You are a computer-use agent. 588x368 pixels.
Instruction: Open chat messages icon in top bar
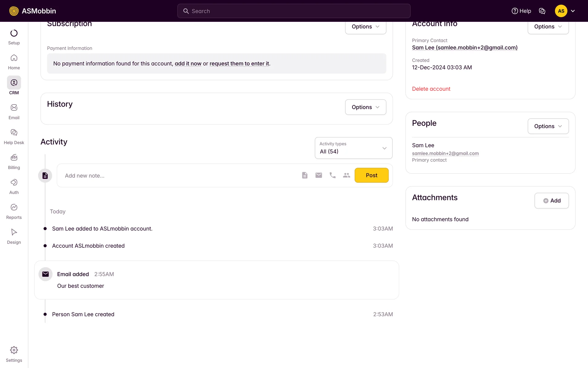pyautogui.click(x=542, y=11)
